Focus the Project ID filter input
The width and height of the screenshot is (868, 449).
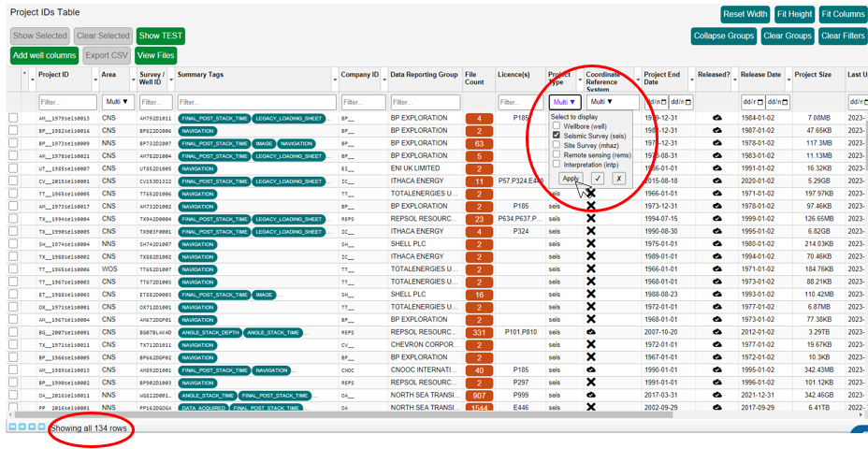click(65, 102)
